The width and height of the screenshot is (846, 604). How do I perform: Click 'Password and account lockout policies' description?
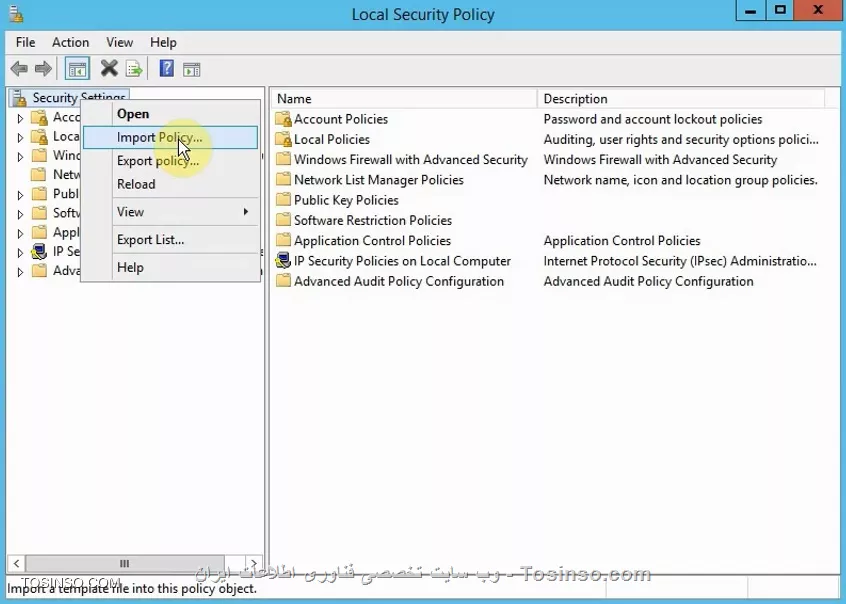(x=652, y=119)
